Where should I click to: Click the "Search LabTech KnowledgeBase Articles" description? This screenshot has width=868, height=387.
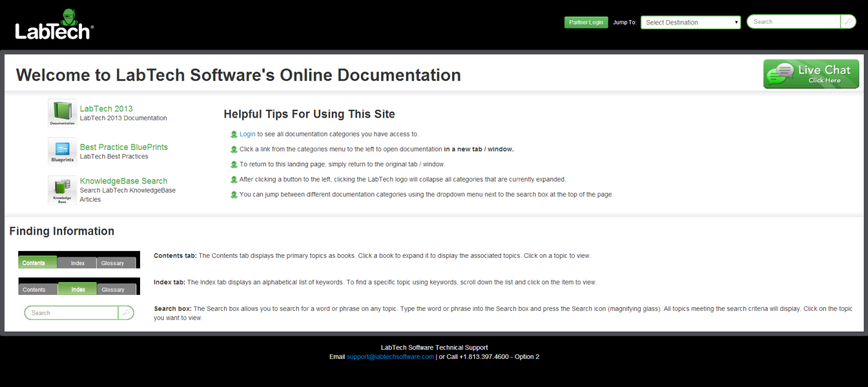tap(127, 195)
